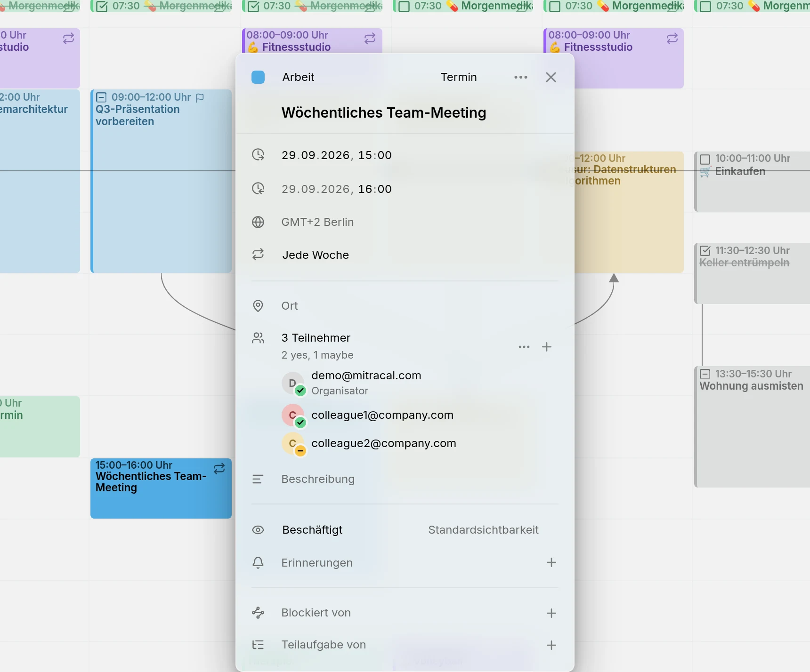
Task: Add a location in the Ort field
Action: click(290, 306)
